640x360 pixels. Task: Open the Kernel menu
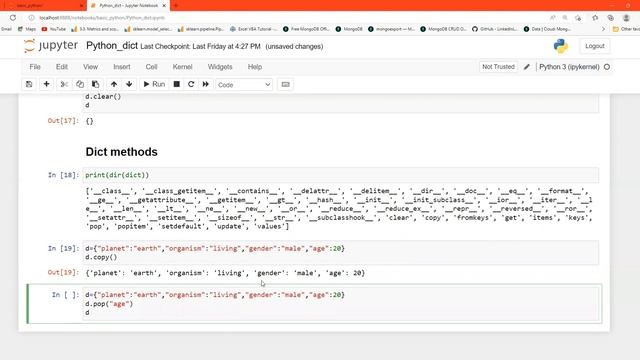point(182,67)
